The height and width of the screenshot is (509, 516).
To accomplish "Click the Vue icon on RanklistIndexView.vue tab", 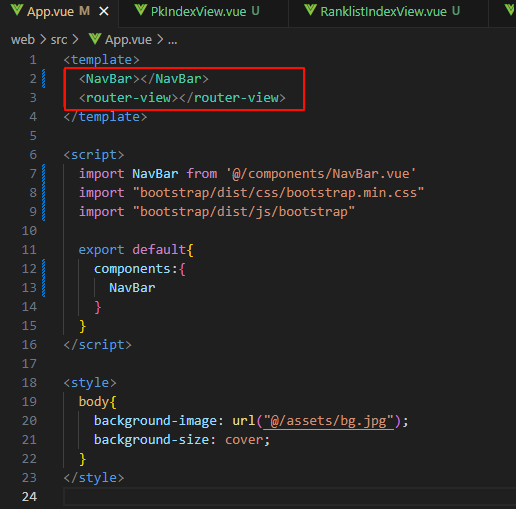I will point(310,10).
